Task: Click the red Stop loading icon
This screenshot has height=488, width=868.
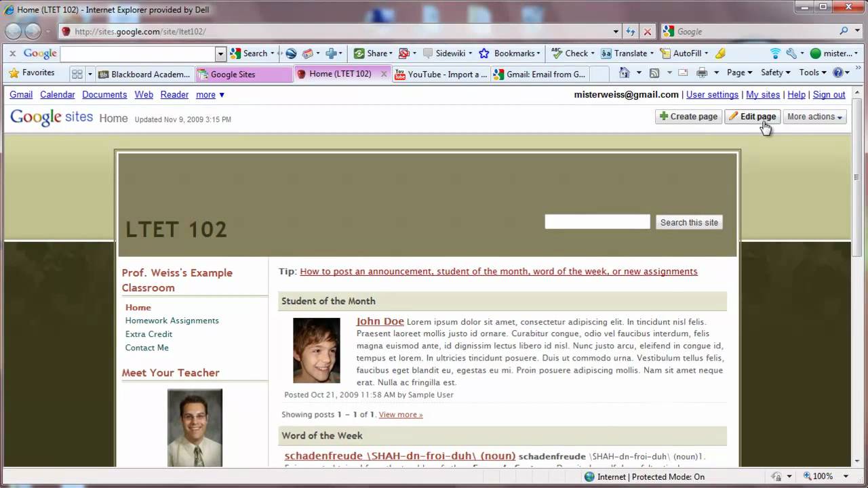Action: pyautogui.click(x=647, y=31)
